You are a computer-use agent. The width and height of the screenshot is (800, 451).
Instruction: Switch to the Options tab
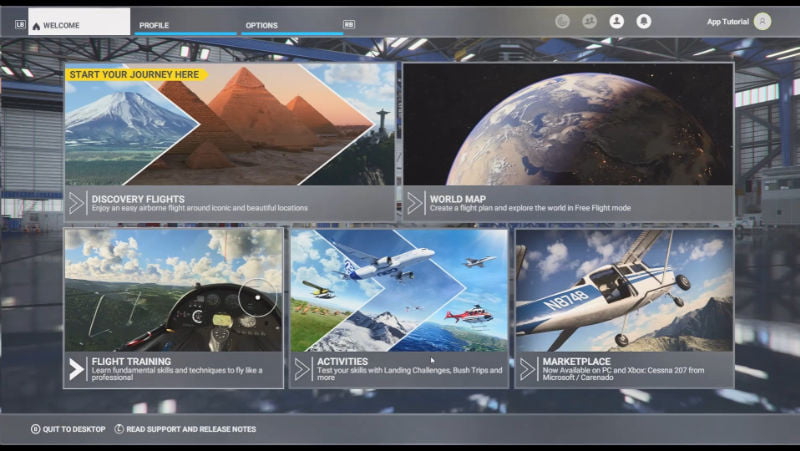pyautogui.click(x=292, y=24)
